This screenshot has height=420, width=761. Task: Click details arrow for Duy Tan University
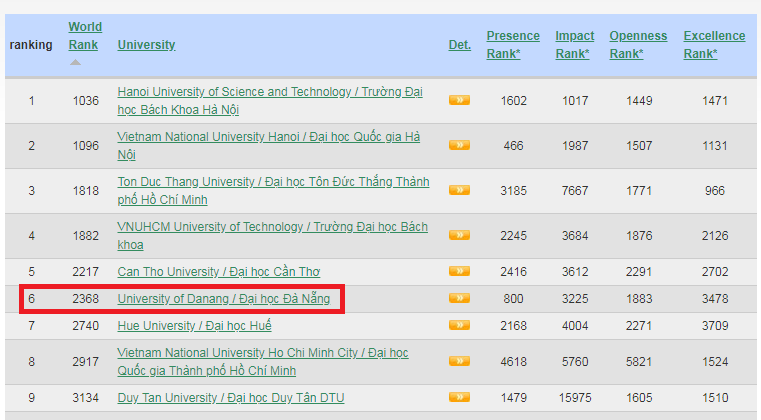[459, 397]
